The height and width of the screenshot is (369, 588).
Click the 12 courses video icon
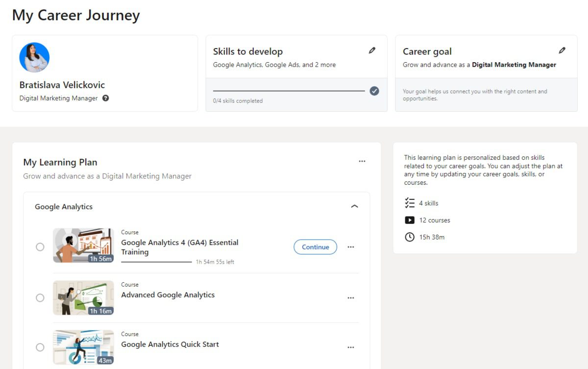(410, 220)
